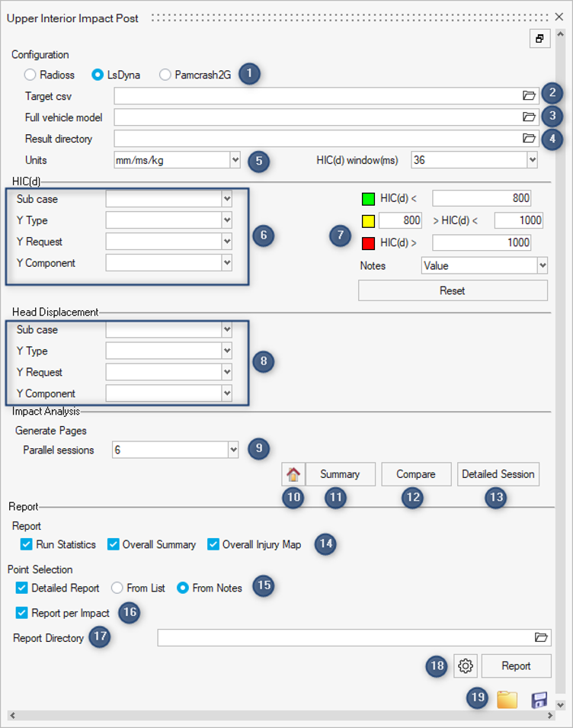
Task: Click the Compare button
Action: tap(416, 474)
